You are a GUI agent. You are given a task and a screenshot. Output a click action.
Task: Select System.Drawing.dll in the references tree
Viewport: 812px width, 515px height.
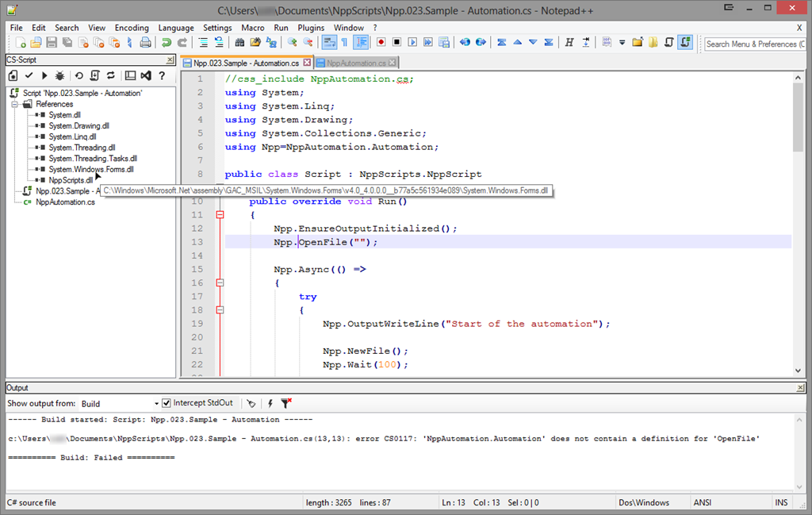79,126
